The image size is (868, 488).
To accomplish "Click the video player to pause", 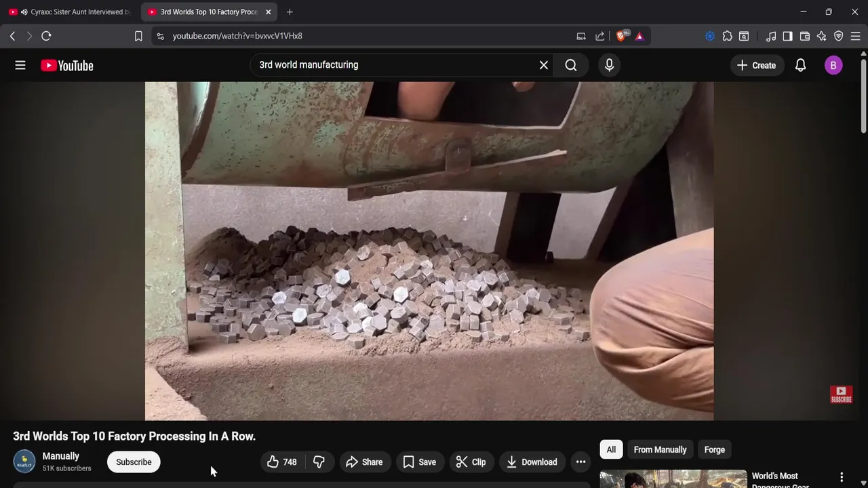I will [x=429, y=251].
